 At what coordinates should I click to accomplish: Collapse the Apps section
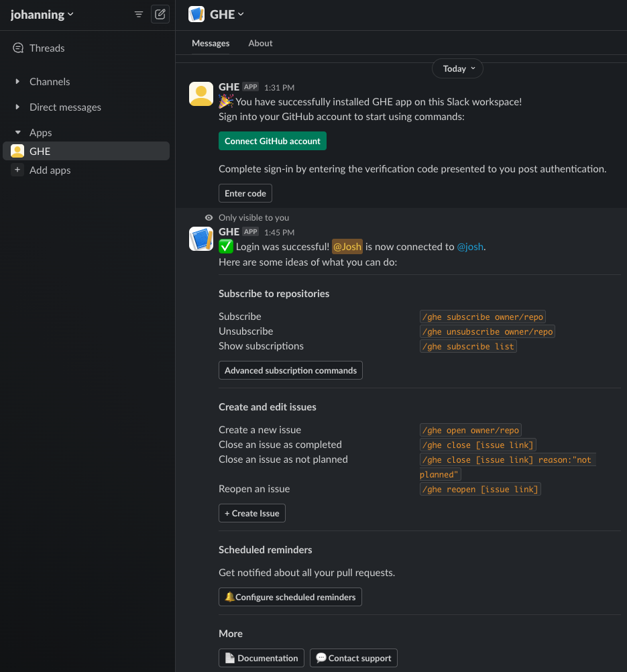tap(17, 133)
